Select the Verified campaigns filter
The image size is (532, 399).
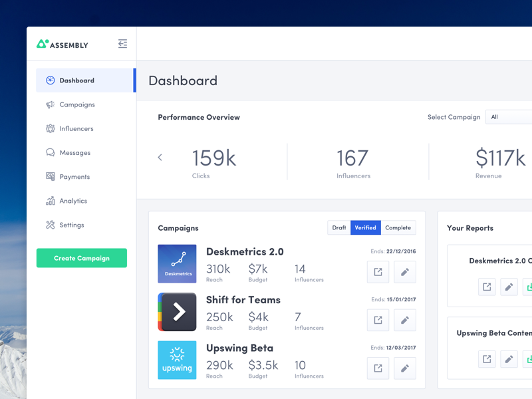365,227
